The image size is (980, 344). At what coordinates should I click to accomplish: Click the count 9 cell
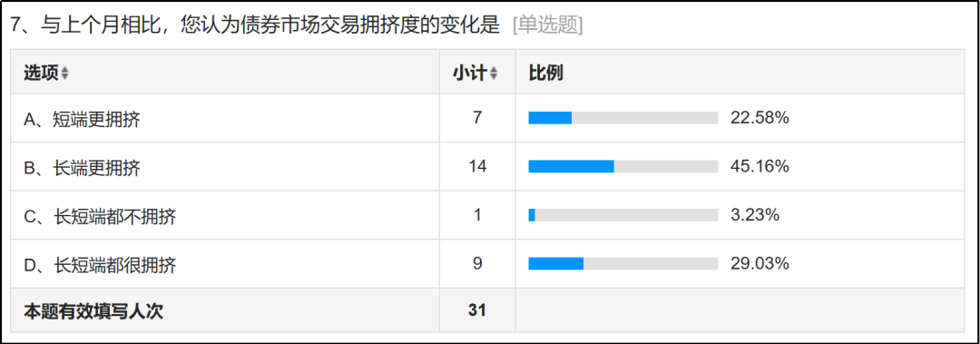[477, 264]
